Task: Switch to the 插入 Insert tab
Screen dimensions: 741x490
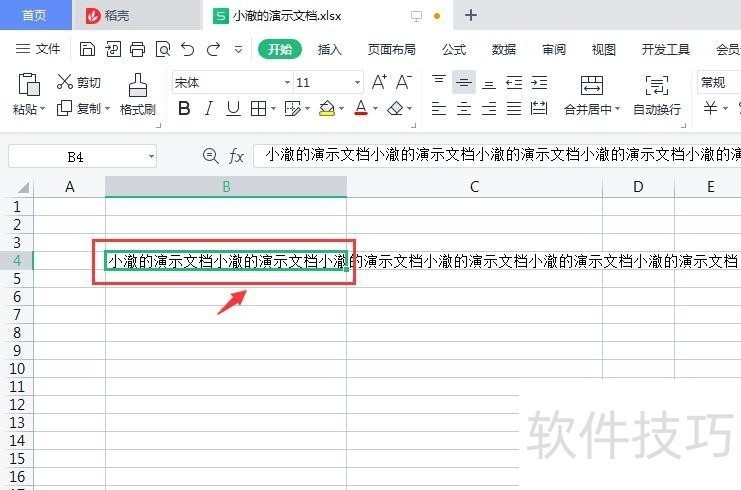Action: coord(329,49)
